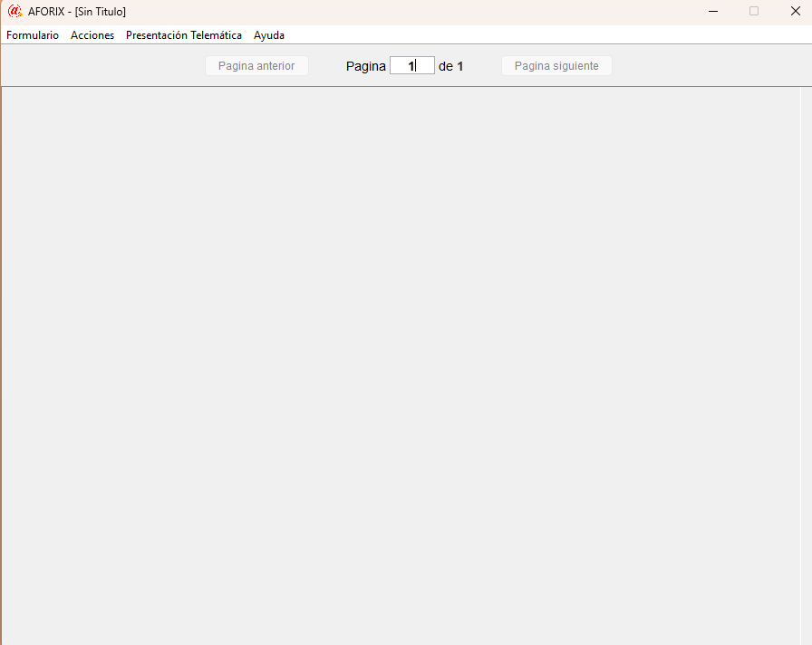Open the Presentación Telemática menu

pyautogui.click(x=184, y=35)
